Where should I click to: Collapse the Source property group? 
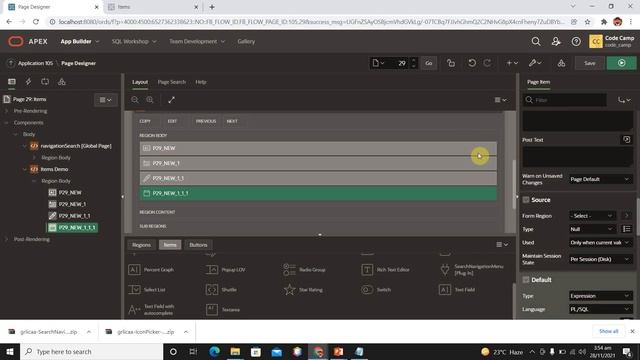coord(526,200)
